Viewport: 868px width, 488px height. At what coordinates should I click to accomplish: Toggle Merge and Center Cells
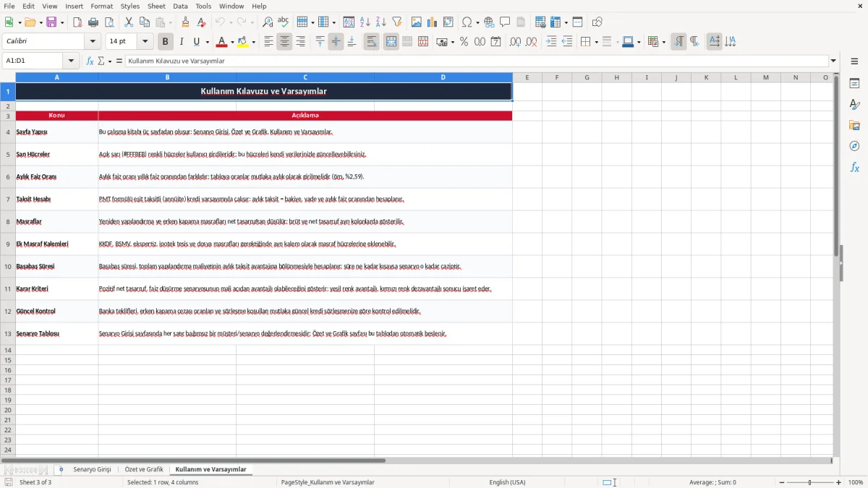[391, 42]
